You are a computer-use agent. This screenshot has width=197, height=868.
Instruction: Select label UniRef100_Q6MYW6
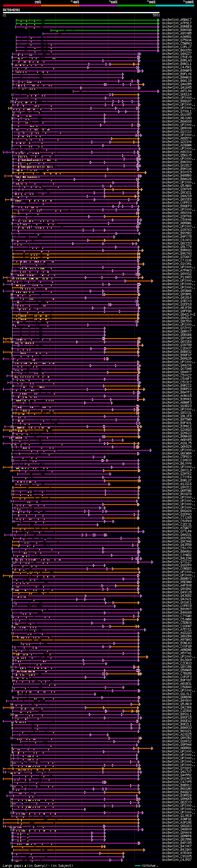pos(177,491)
